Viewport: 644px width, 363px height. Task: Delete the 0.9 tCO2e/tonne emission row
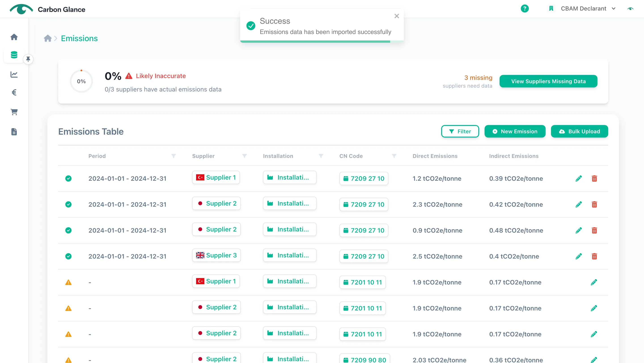[x=594, y=231]
